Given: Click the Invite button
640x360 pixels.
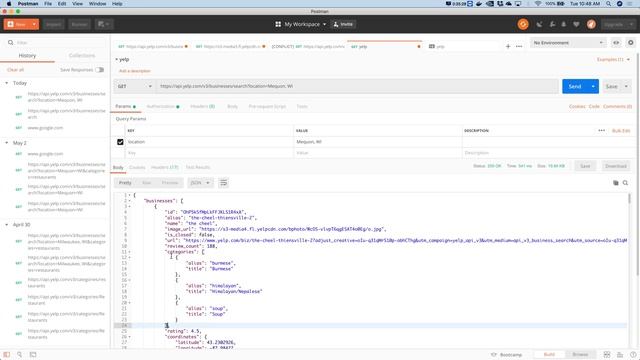Looking at the screenshot, I should (x=343, y=24).
